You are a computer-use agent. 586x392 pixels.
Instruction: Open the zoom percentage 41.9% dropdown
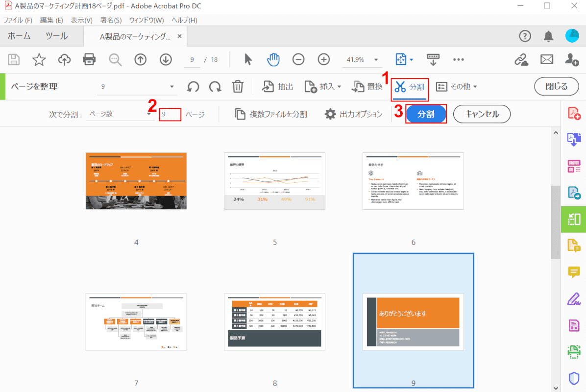pyautogui.click(x=362, y=59)
